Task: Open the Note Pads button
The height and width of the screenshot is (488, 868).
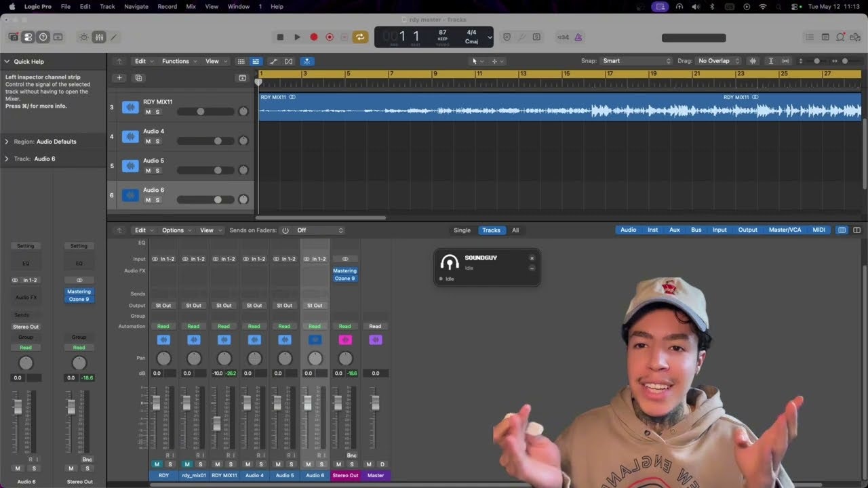Action: pos(825,37)
